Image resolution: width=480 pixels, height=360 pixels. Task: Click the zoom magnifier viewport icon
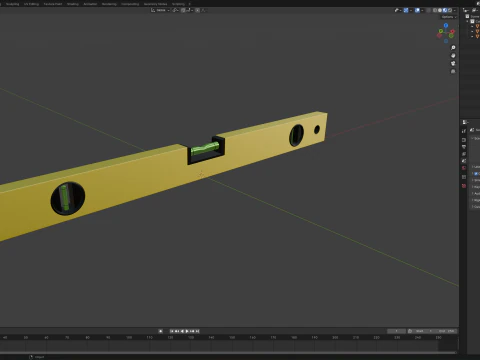(x=453, y=48)
